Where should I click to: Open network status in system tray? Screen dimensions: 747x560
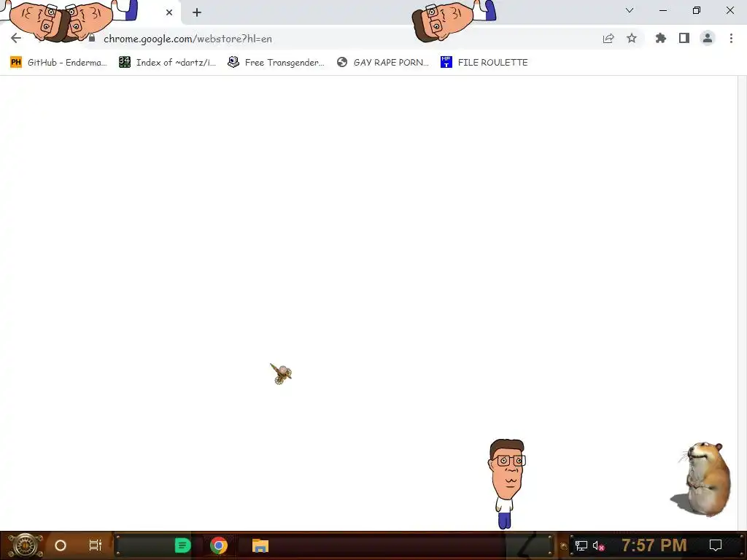tap(581, 545)
